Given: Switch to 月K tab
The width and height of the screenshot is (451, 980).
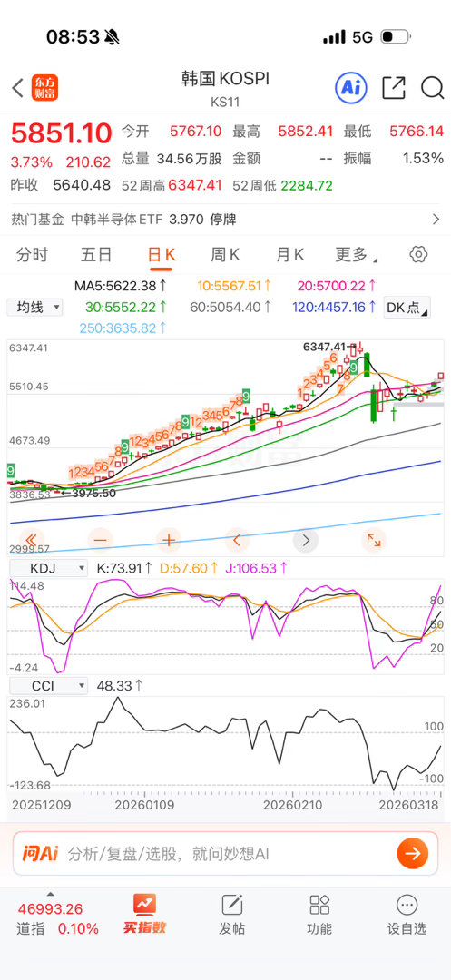Looking at the screenshot, I should point(289,254).
